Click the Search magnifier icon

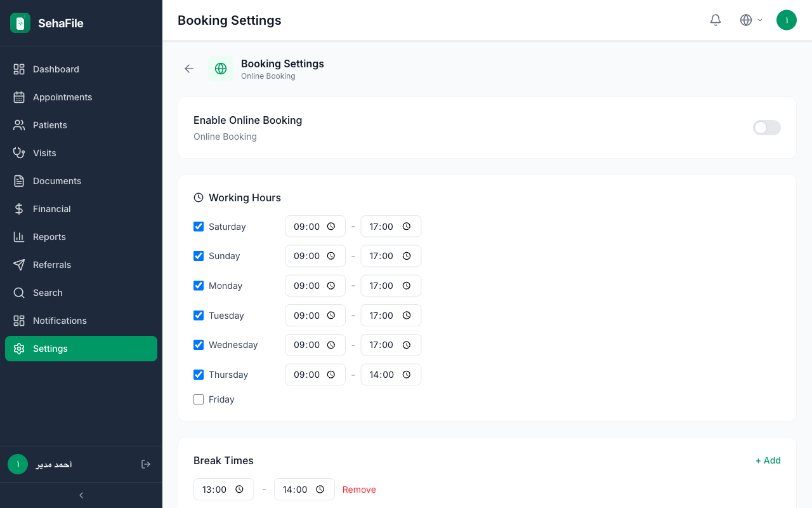click(19, 293)
